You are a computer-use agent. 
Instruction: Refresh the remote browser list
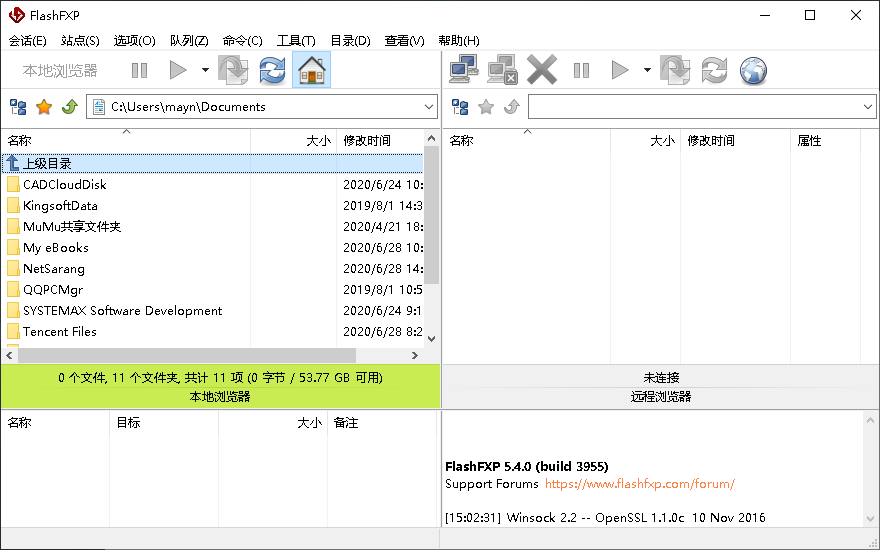click(x=714, y=70)
